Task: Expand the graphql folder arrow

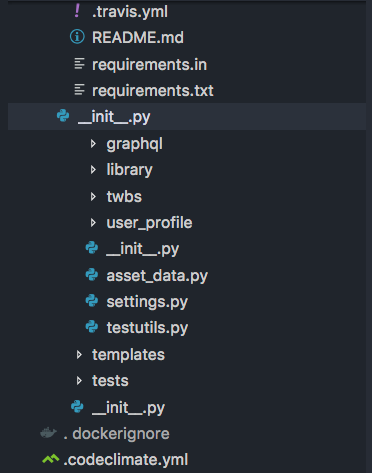Action: [93, 144]
